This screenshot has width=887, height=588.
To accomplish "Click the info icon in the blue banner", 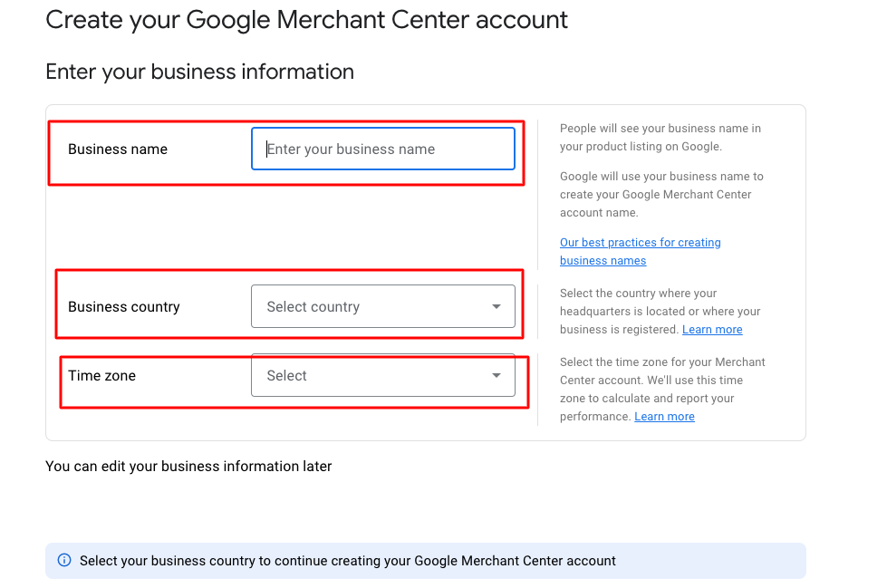I will point(64,560).
